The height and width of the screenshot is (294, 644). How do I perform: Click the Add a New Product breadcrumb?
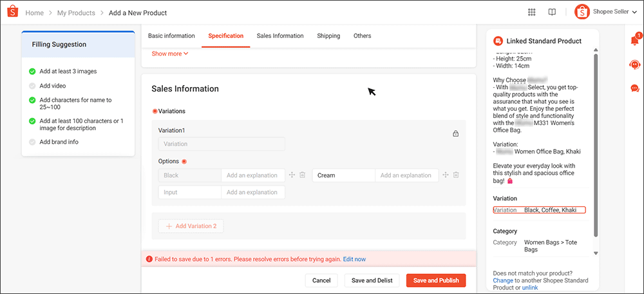[x=138, y=13]
